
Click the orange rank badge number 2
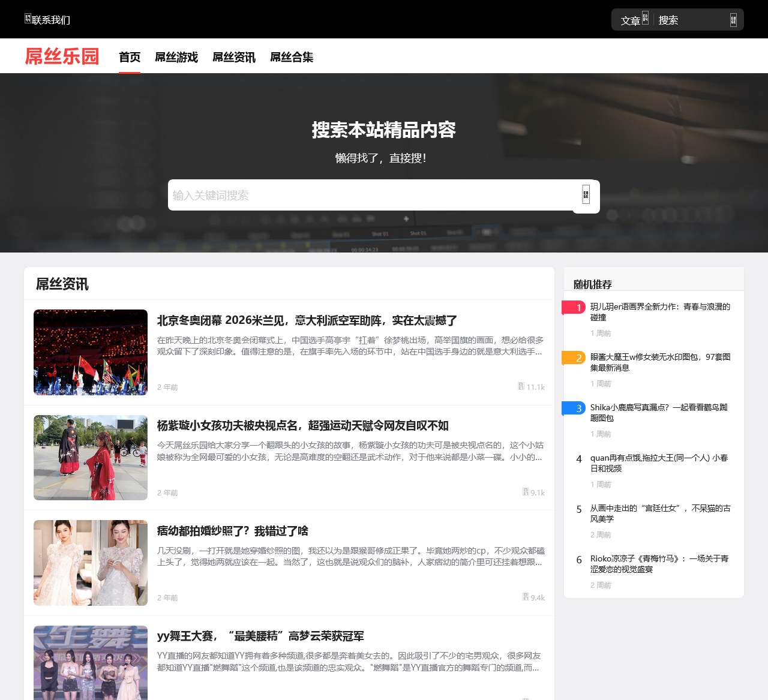tap(574, 358)
